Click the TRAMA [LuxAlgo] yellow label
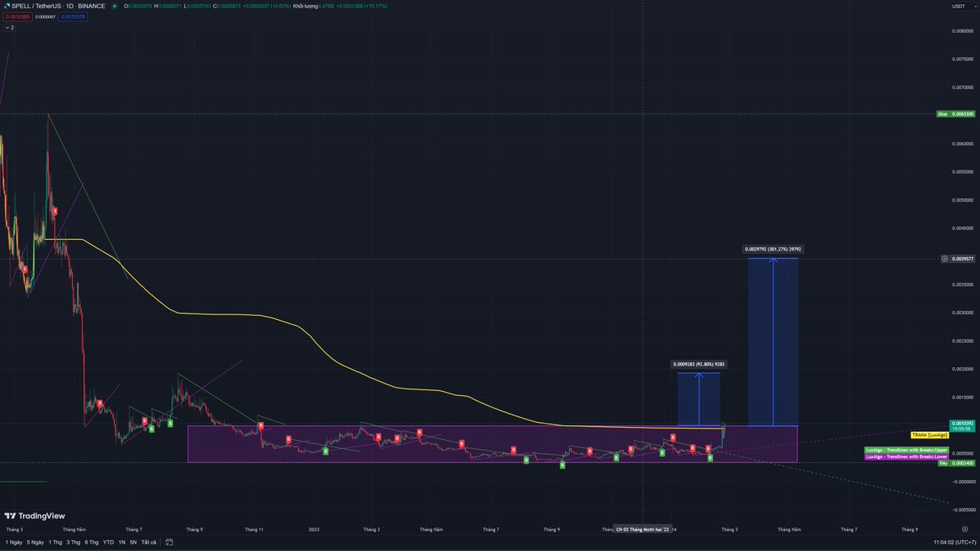The height and width of the screenshot is (551, 980). (929, 436)
